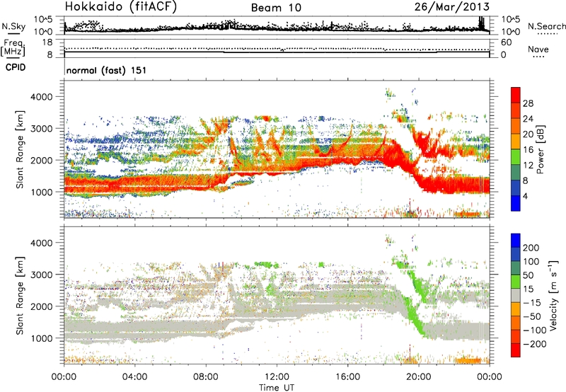Click the '20:00' time axis tick label
This screenshot has height=392, width=566.
[418, 377]
